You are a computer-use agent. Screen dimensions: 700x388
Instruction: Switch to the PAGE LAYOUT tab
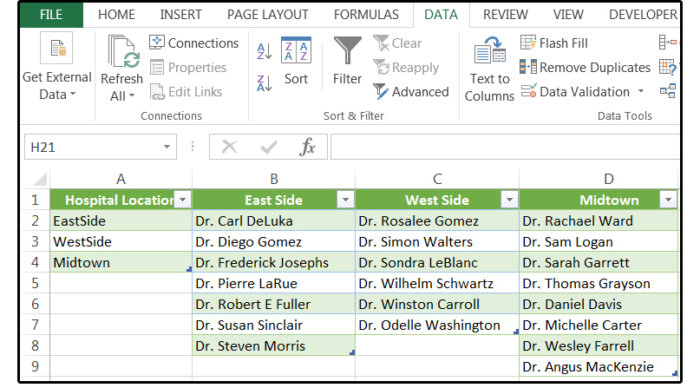[x=267, y=15]
